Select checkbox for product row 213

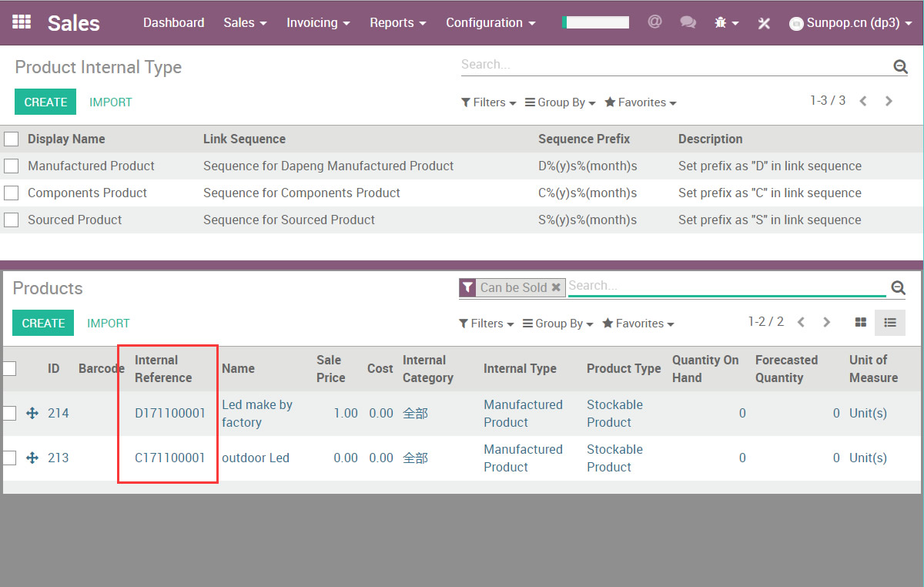click(9, 458)
